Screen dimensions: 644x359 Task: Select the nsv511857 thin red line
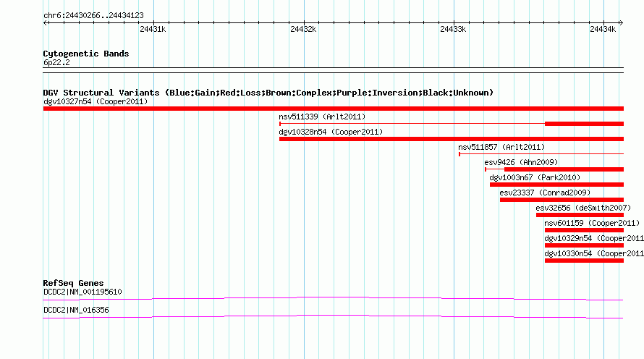tap(541, 154)
